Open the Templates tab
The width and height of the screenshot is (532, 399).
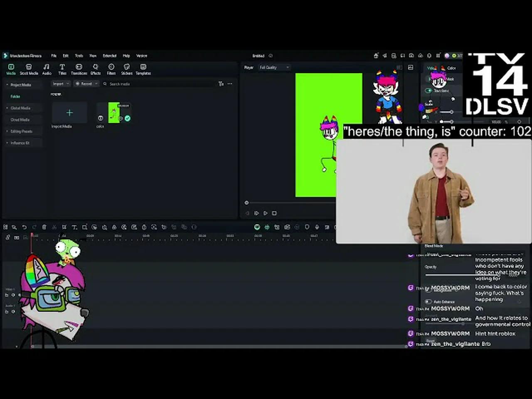click(143, 69)
